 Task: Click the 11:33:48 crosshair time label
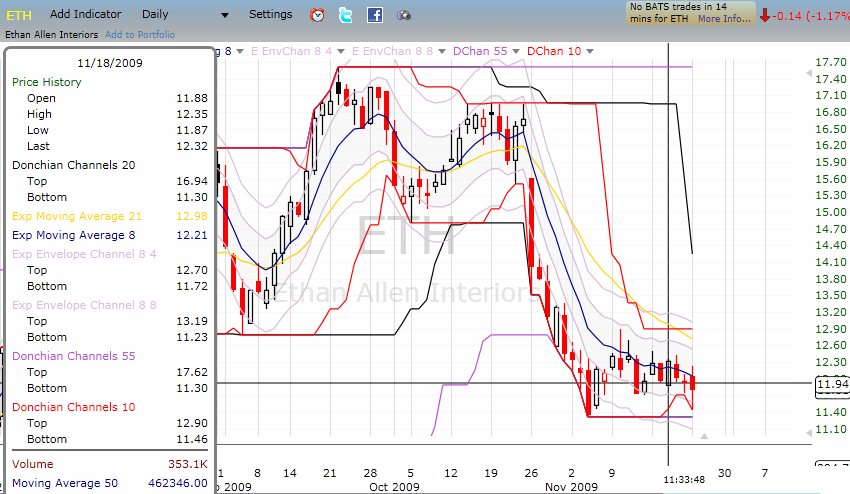click(x=684, y=479)
